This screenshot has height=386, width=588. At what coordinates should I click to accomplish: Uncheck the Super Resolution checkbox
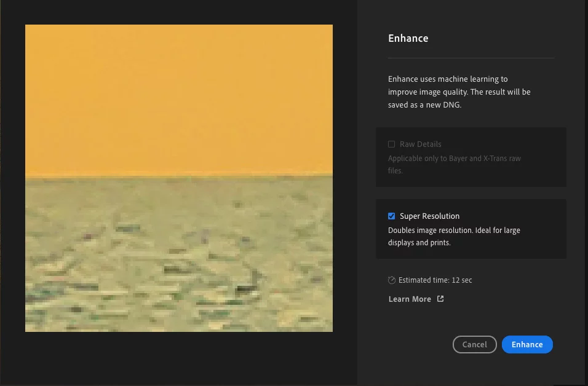click(x=392, y=216)
